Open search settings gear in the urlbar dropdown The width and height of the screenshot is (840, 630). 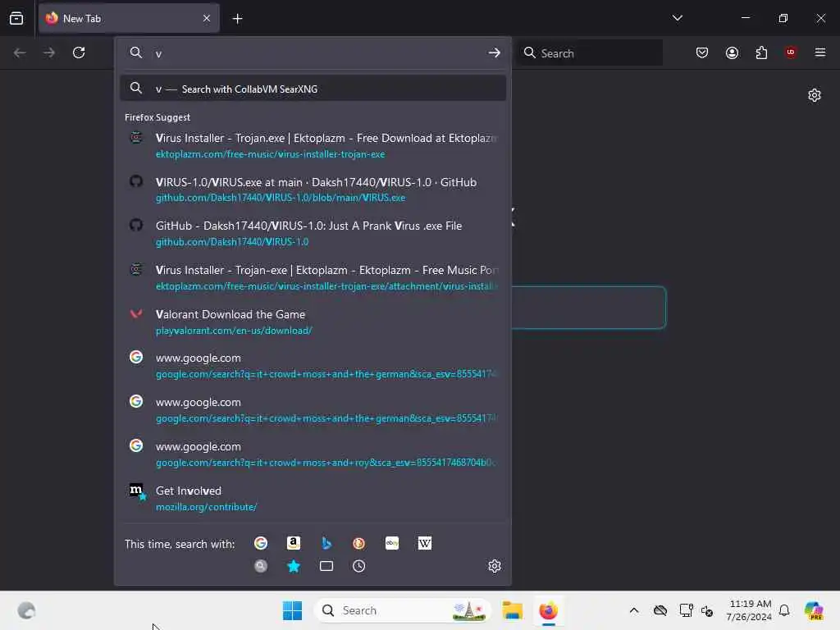(495, 566)
